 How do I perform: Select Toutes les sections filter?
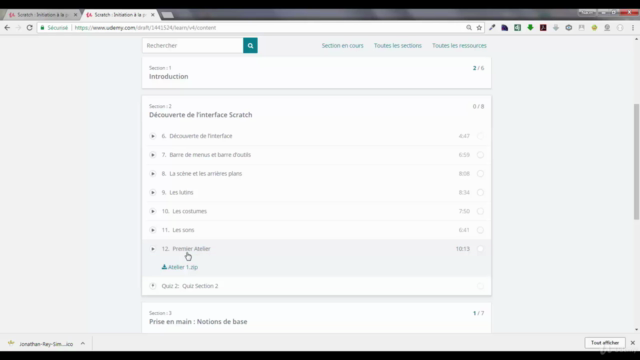[x=398, y=45]
